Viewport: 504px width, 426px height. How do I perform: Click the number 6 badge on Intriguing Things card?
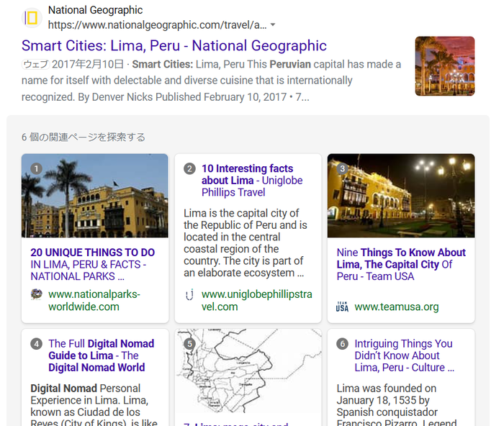[342, 344]
